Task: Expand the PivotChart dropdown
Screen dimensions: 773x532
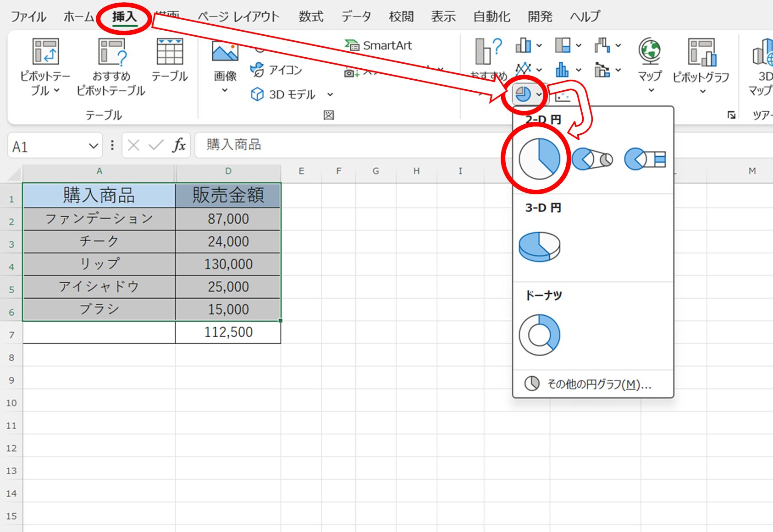Action: click(x=702, y=91)
